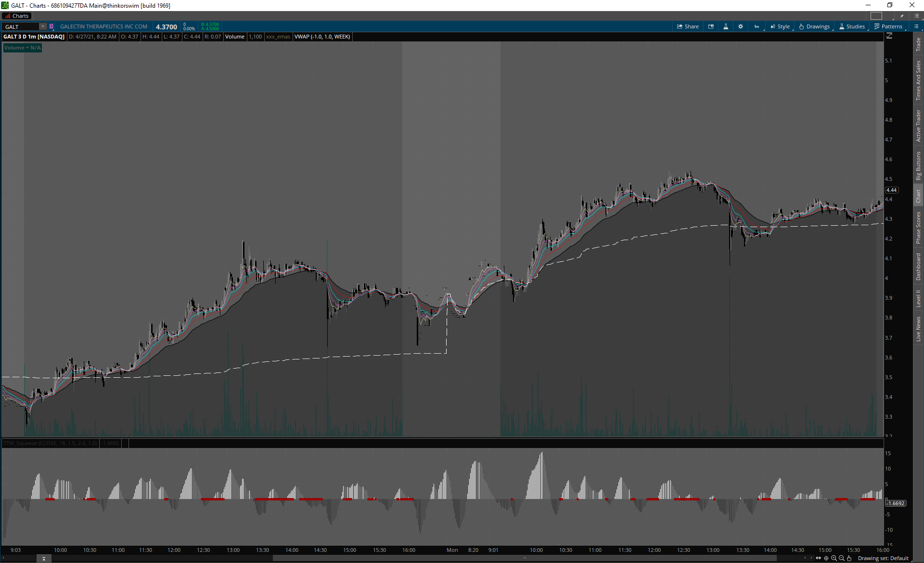Click the horizontal time scrollbar thumb
924x563 pixels.
click(525, 558)
